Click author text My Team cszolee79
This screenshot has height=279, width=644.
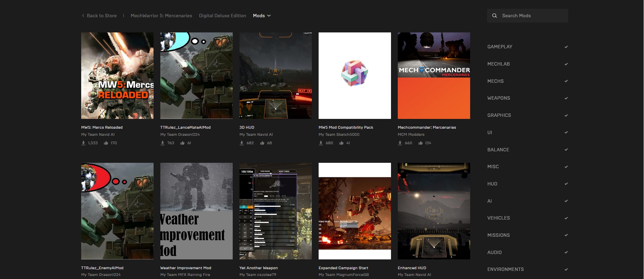(258, 275)
